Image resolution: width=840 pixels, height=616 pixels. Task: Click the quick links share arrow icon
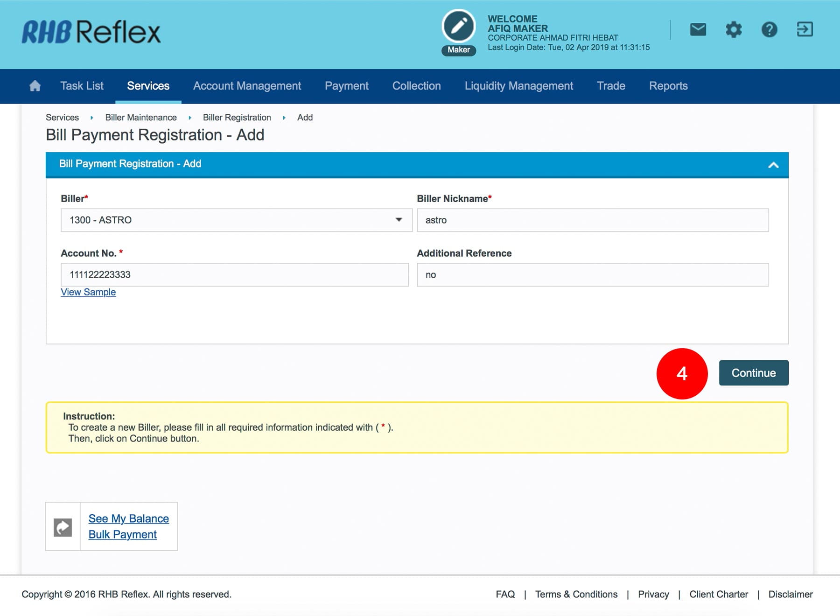[x=63, y=527]
